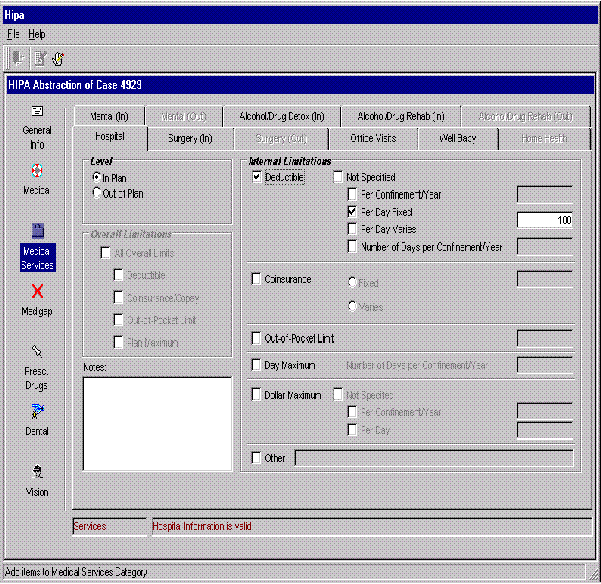Viewport: 601px width, 584px height.
Task: Select the Medical life-ring sidebar icon
Action: pos(37,170)
